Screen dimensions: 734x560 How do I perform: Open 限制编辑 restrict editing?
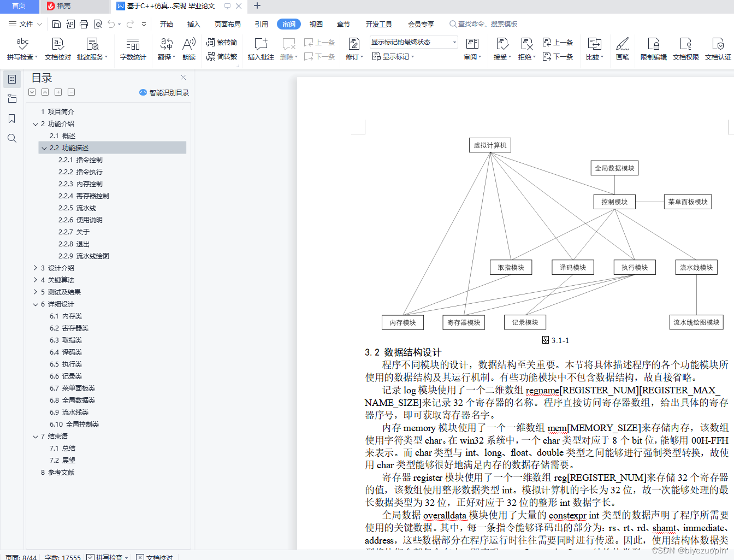coord(654,49)
